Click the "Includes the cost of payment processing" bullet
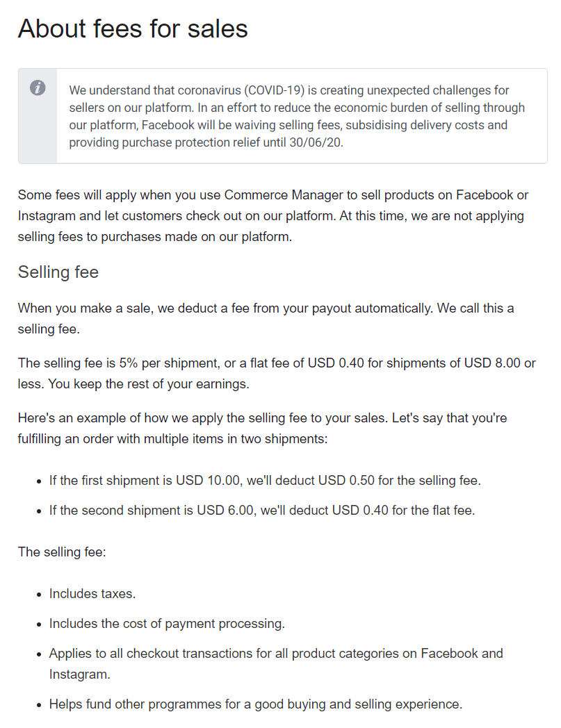 167,623
